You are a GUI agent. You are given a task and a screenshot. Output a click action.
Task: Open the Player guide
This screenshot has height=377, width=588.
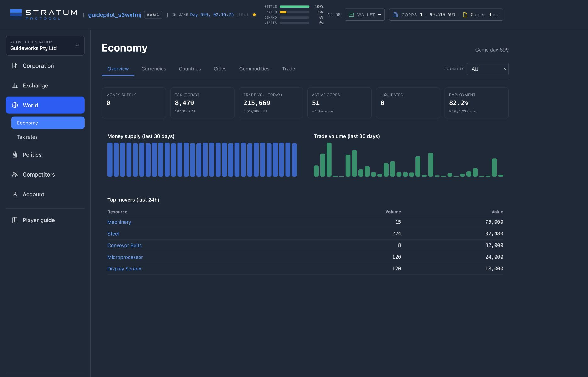pyautogui.click(x=45, y=220)
